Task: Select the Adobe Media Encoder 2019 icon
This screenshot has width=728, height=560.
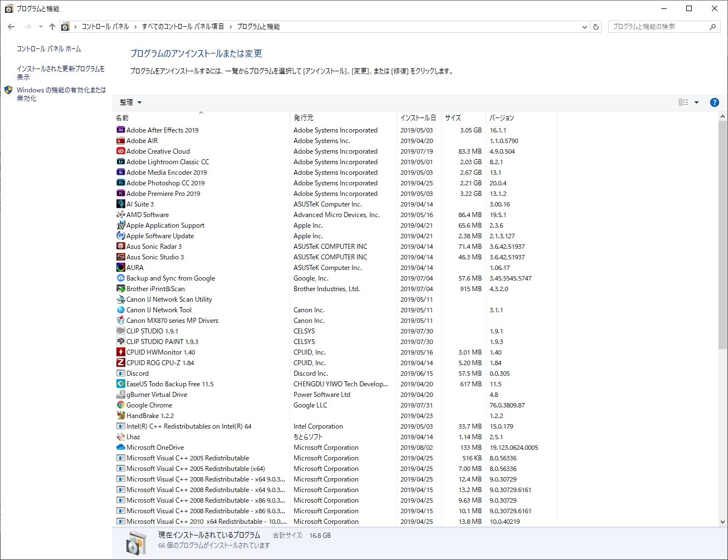Action: click(x=120, y=173)
